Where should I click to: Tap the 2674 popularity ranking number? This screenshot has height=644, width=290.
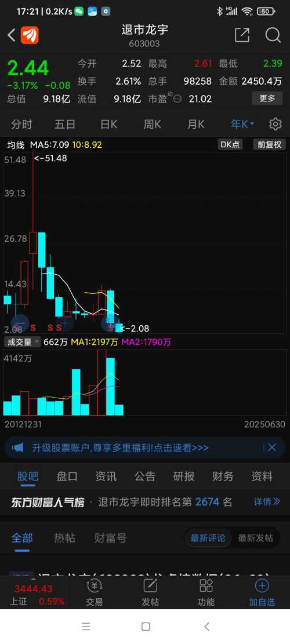[x=208, y=501]
